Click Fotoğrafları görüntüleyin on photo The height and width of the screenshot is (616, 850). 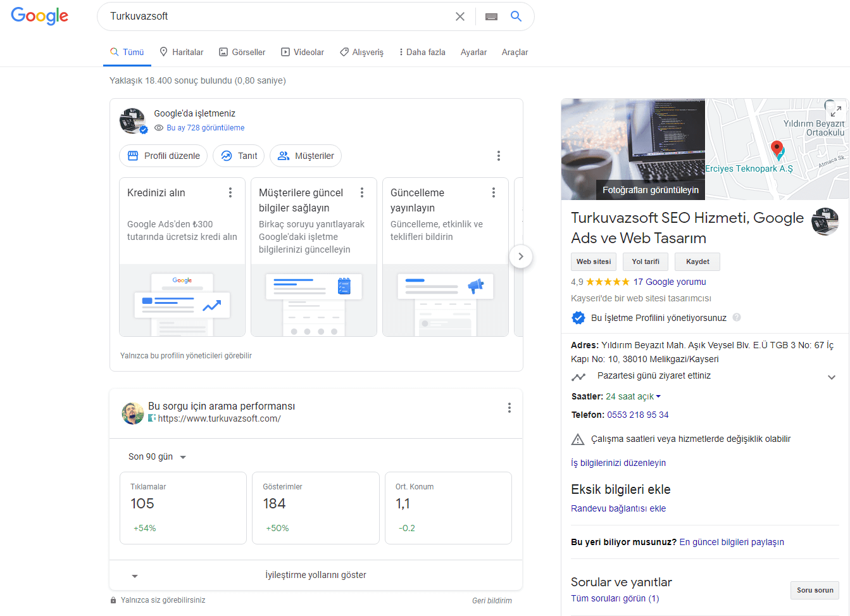click(x=651, y=190)
